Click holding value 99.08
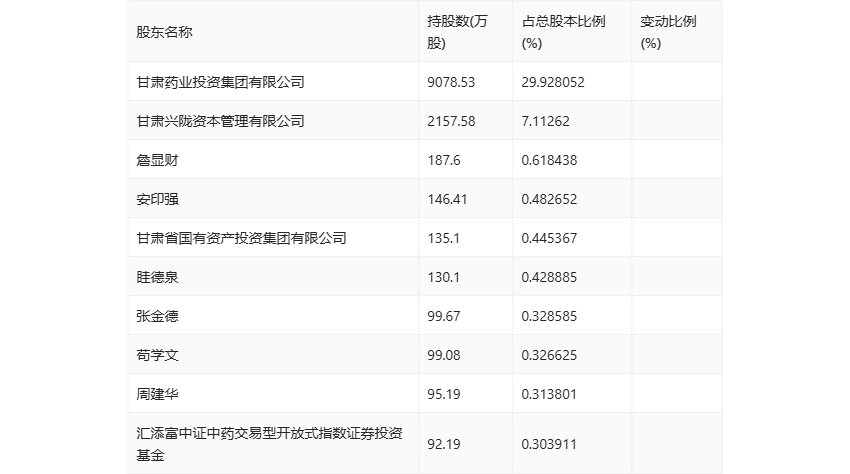 [444, 355]
